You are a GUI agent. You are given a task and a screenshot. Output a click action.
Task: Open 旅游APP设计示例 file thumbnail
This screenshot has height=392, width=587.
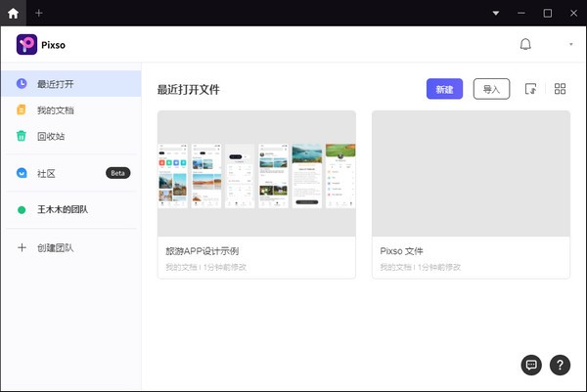click(256, 173)
